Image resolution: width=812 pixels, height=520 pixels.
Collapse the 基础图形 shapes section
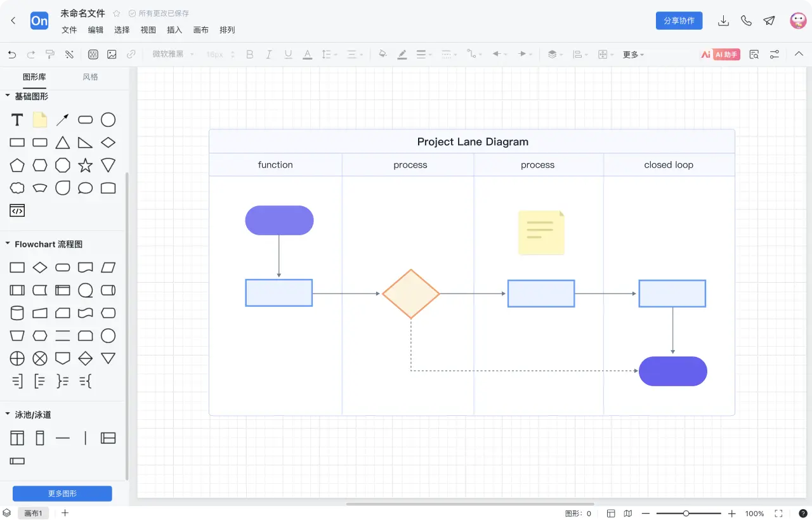click(8, 96)
